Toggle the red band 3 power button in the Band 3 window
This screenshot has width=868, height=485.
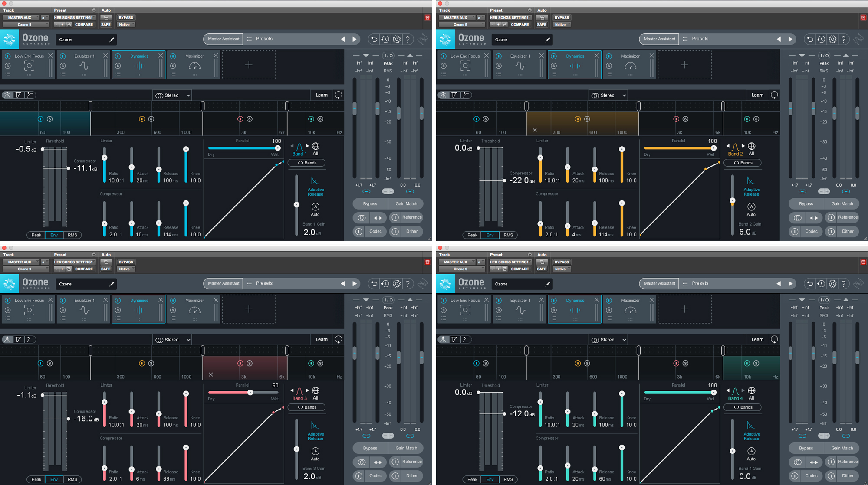point(240,363)
